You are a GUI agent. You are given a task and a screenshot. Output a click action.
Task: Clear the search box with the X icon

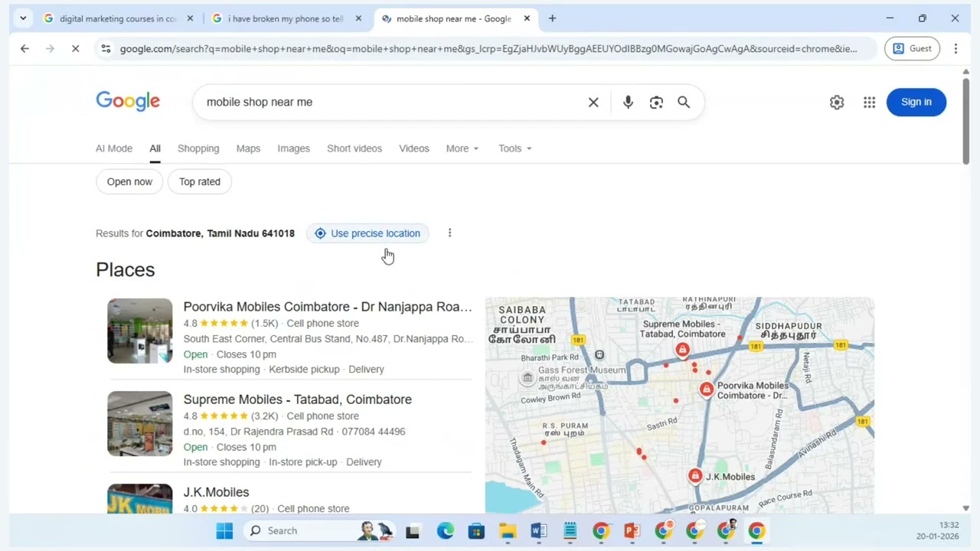(x=593, y=102)
